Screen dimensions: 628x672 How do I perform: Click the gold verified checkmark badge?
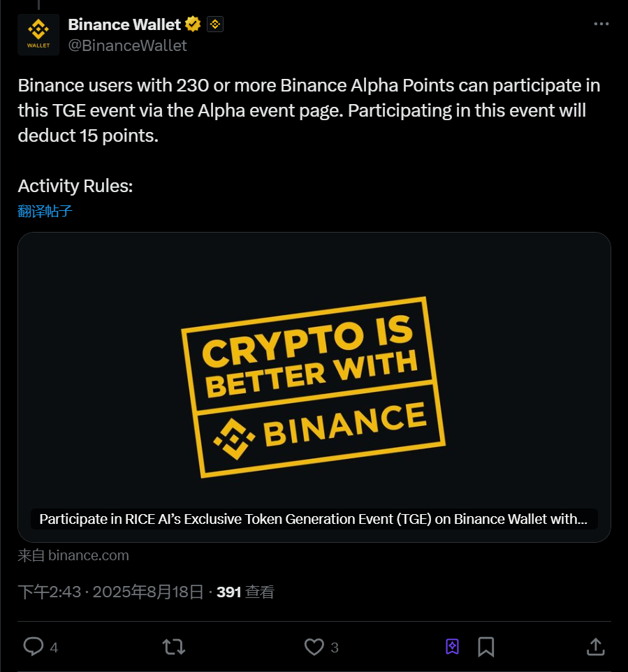click(193, 24)
